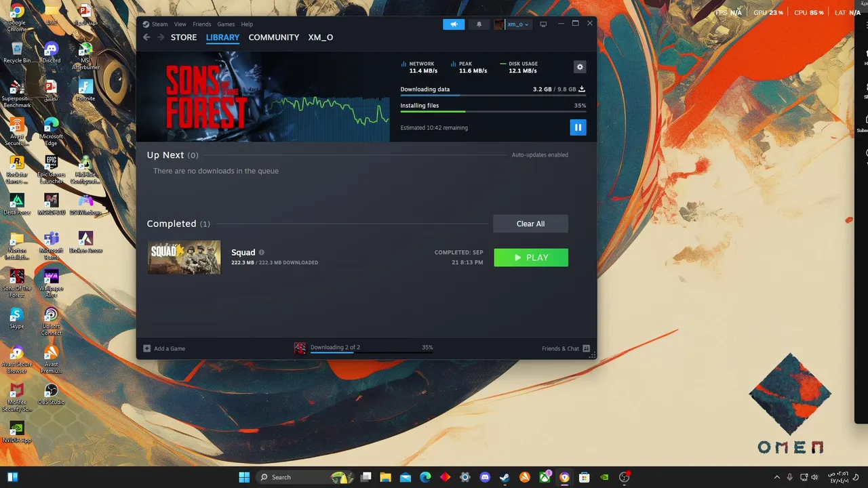Screen dimensions: 868x488
Task: Select Skype desktop icon
Action: (17, 319)
